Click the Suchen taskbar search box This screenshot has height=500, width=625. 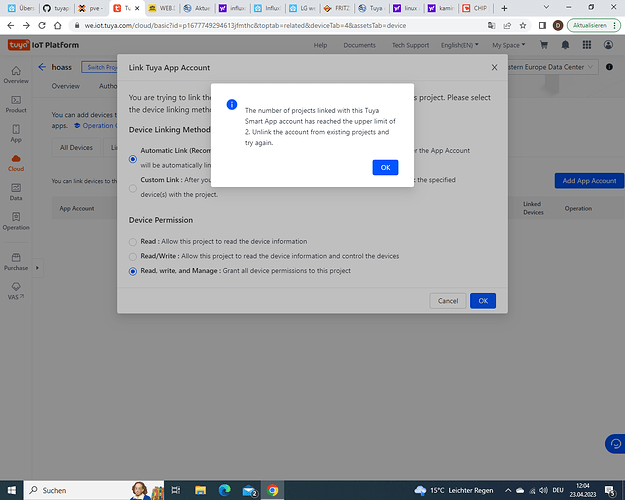[x=94, y=490]
